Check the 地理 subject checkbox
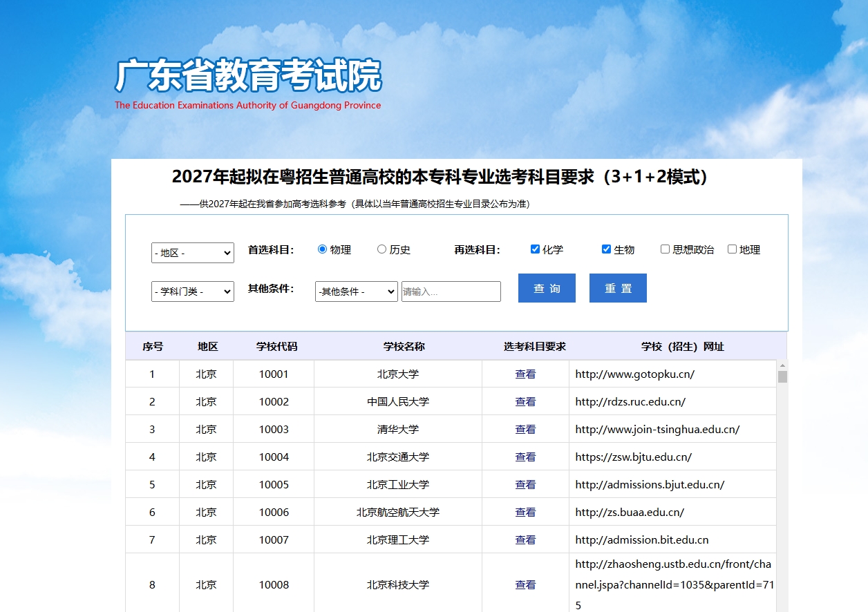The height and width of the screenshot is (612, 868). click(x=732, y=249)
